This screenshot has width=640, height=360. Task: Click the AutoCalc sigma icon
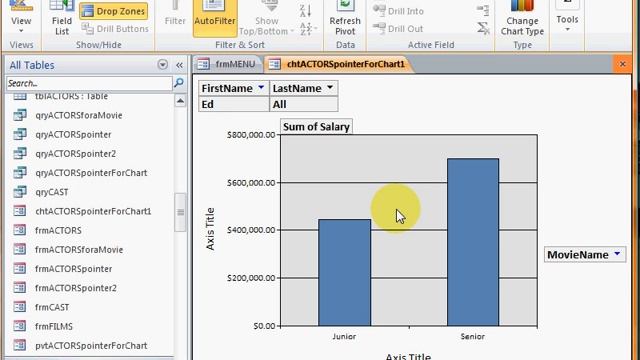point(483,28)
